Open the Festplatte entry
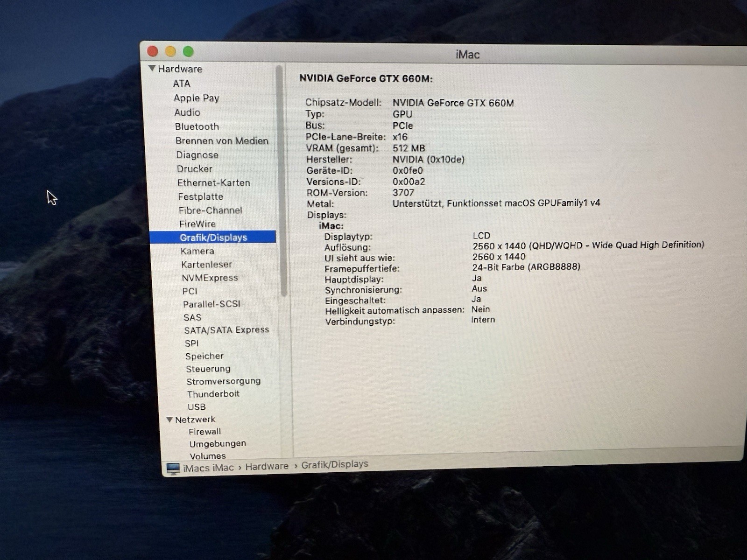The image size is (747, 560). click(x=200, y=197)
